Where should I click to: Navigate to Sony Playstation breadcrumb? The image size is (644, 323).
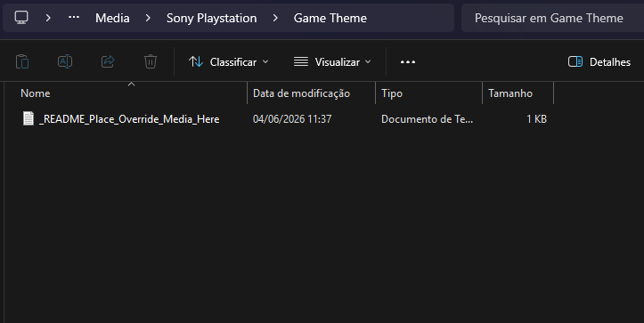click(211, 18)
